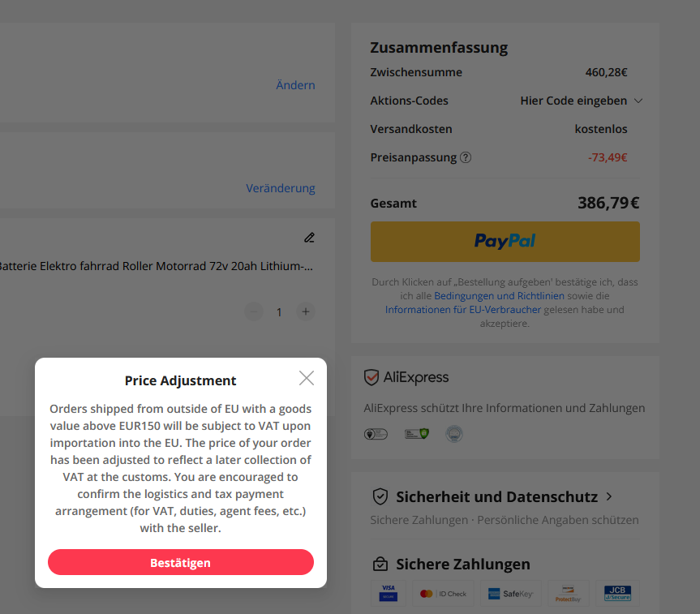The height and width of the screenshot is (614, 700).
Task: Click the JCB J/Secure badge
Action: coord(617,593)
